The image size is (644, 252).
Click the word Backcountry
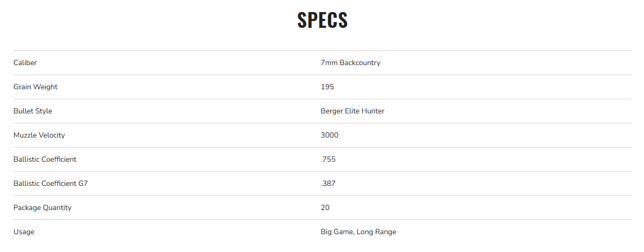pyautogui.click(x=360, y=63)
